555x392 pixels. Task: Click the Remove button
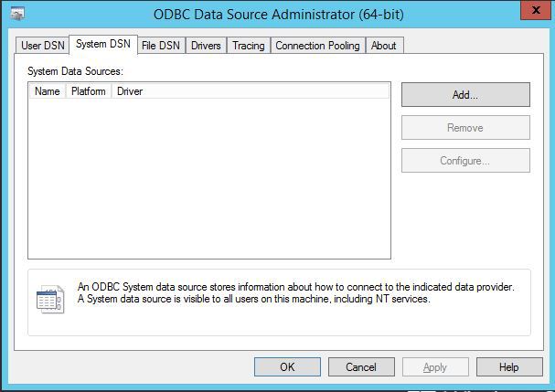coord(465,127)
